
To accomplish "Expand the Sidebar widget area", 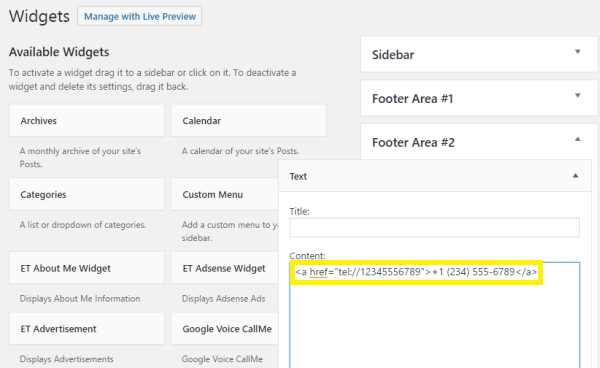I will tap(577, 52).
